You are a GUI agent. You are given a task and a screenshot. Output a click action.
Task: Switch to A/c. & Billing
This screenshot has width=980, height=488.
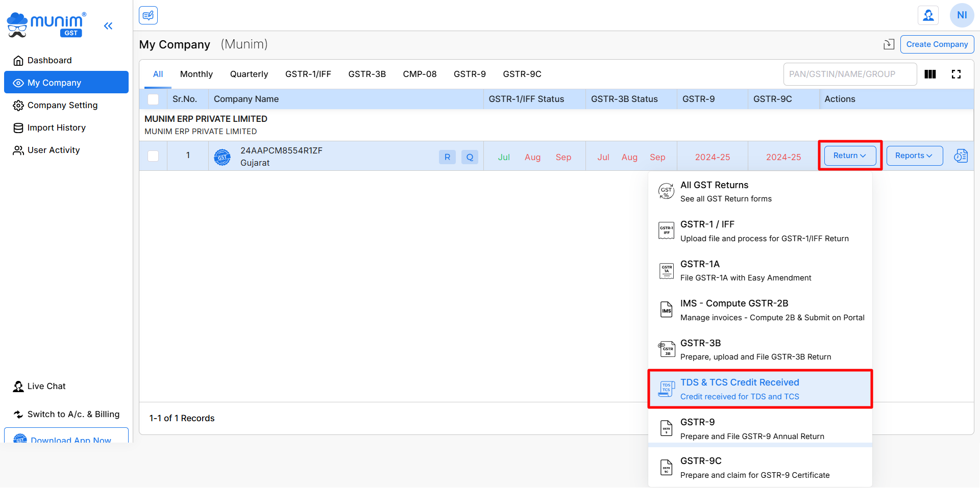pyautogui.click(x=66, y=414)
